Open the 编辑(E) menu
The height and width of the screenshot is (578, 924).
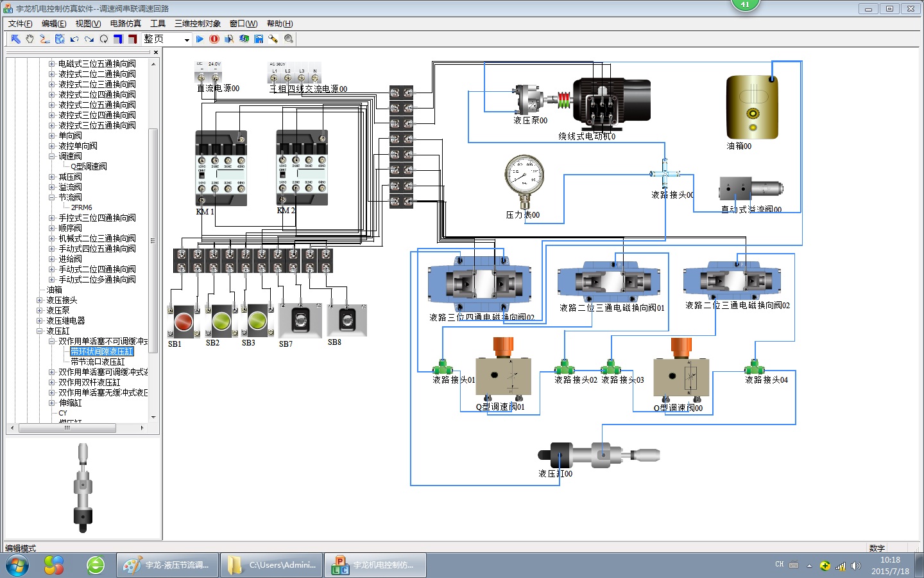click(x=54, y=24)
